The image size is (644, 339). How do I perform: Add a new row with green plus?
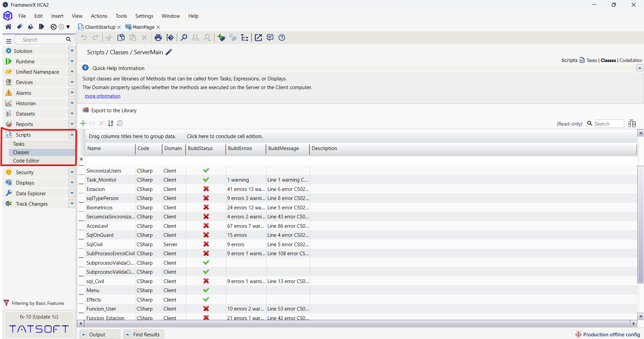[x=83, y=123]
